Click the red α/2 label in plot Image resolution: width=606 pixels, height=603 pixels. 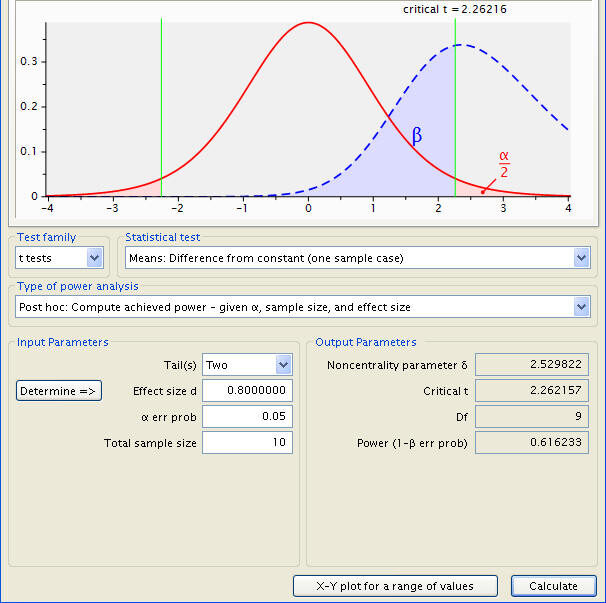point(504,165)
